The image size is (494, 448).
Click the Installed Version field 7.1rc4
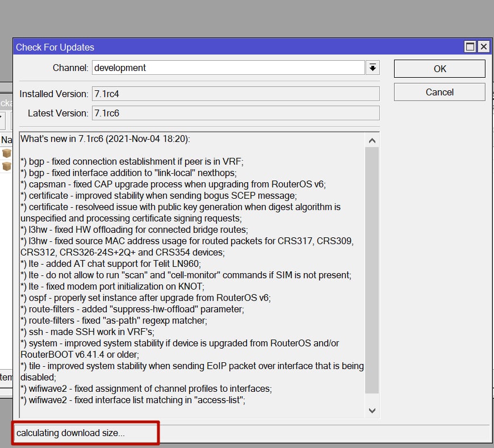coord(236,94)
